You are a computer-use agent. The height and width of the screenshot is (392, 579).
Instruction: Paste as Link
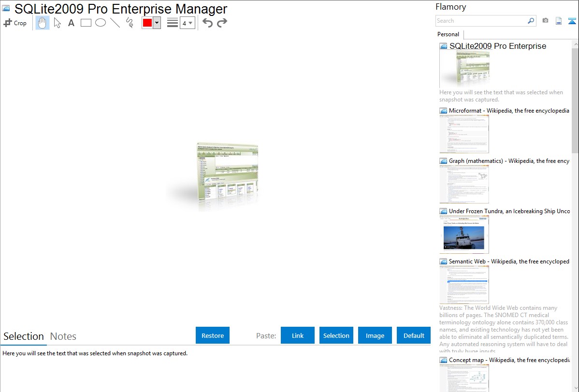tap(298, 335)
